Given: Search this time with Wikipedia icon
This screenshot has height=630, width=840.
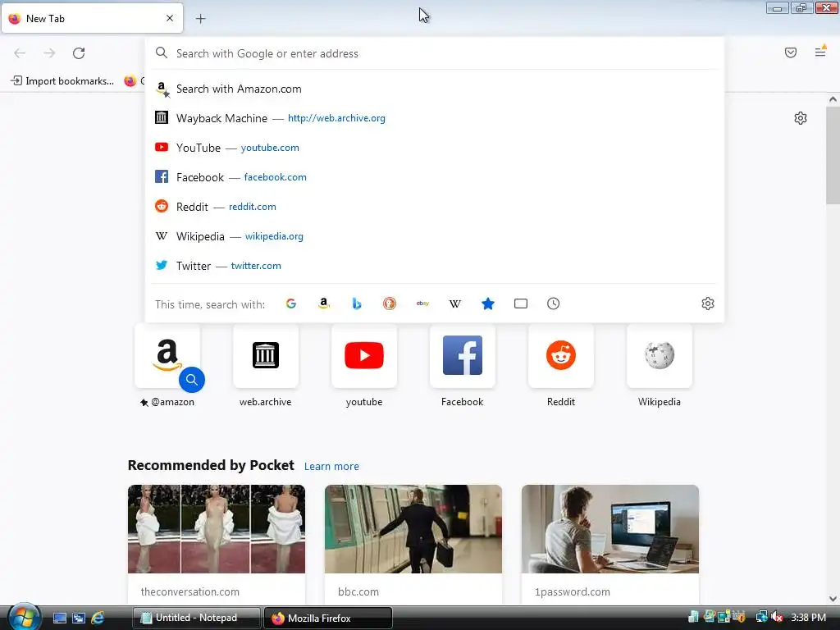Looking at the screenshot, I should 454,304.
